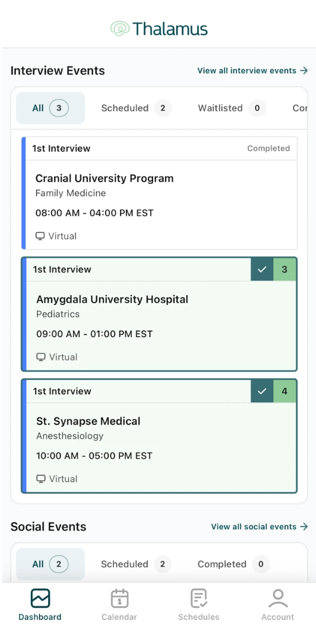Click the green 3 badge on Amygdala card
Screen dimensions: 316x644
pyautogui.click(x=285, y=269)
